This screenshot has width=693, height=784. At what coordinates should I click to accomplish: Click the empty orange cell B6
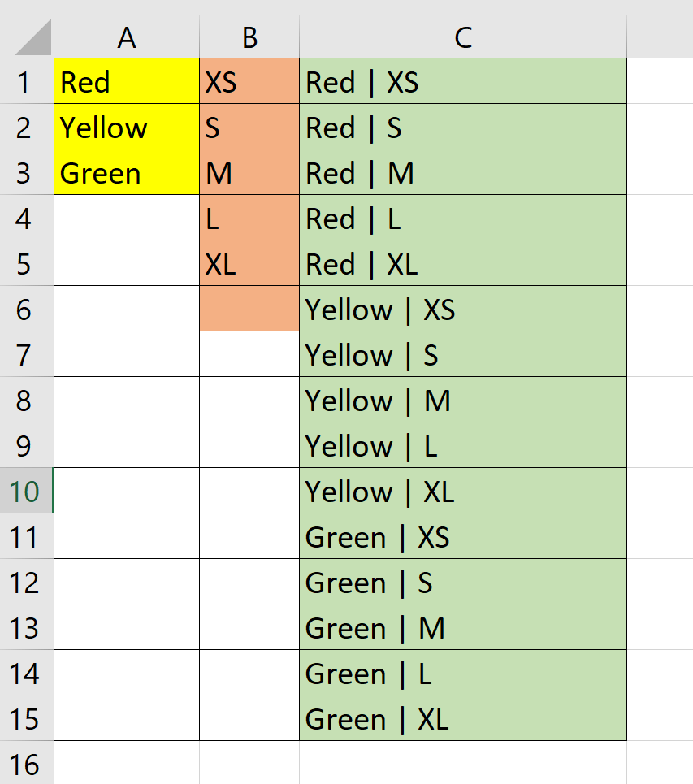click(249, 310)
